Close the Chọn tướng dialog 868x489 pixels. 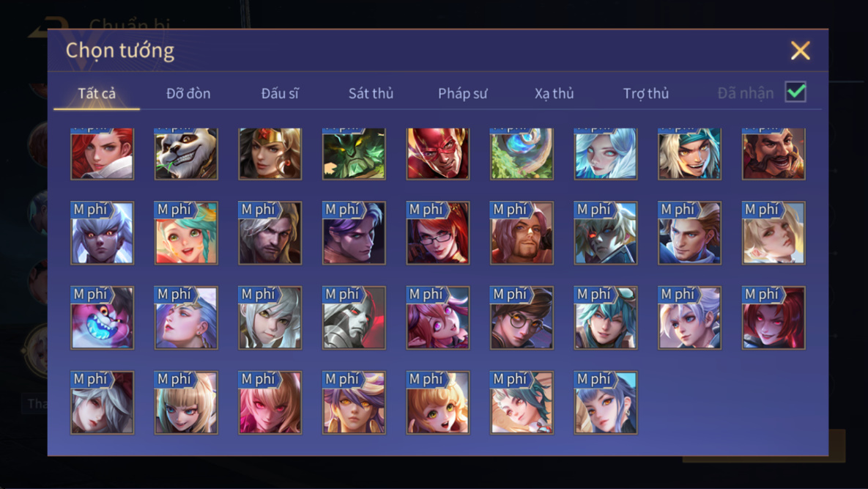pyautogui.click(x=800, y=51)
